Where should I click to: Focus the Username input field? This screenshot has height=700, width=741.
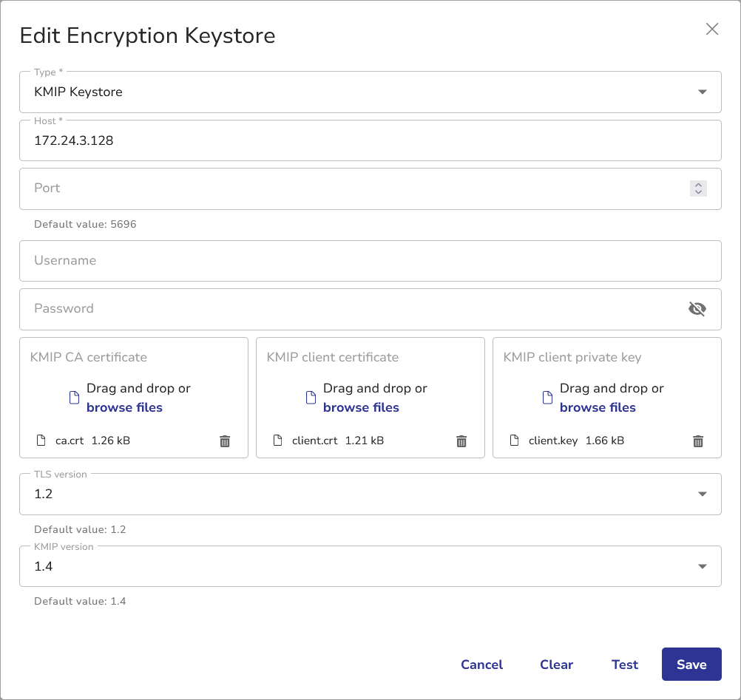coord(370,261)
